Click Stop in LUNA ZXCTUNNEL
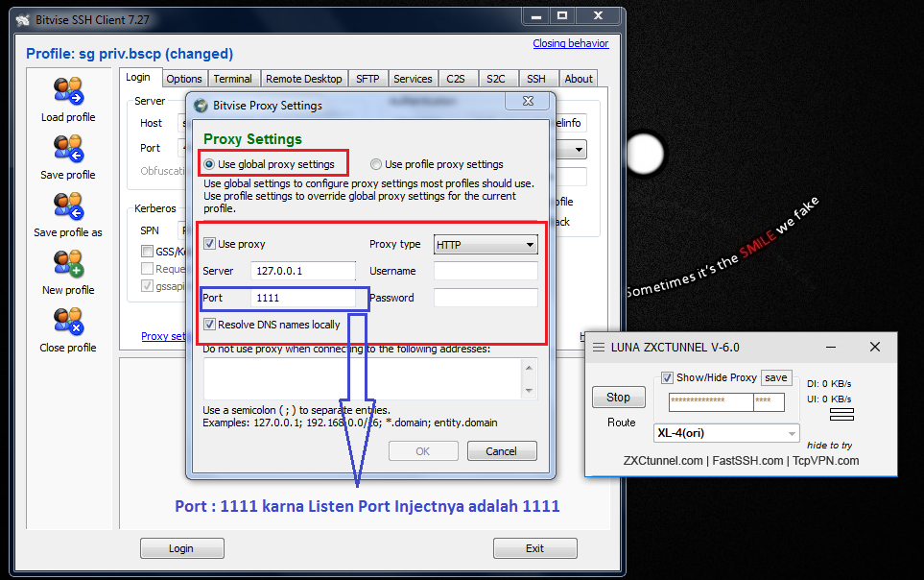Screen dimensions: 924x580 coord(618,398)
